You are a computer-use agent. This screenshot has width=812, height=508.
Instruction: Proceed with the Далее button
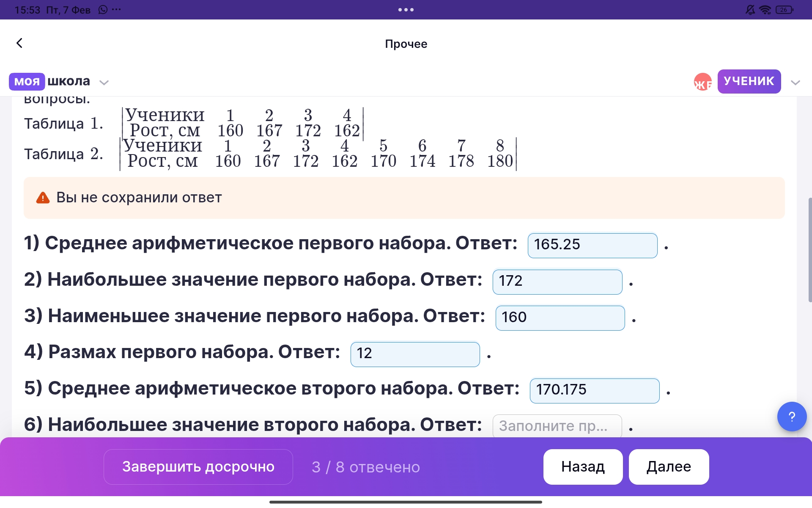pos(668,467)
